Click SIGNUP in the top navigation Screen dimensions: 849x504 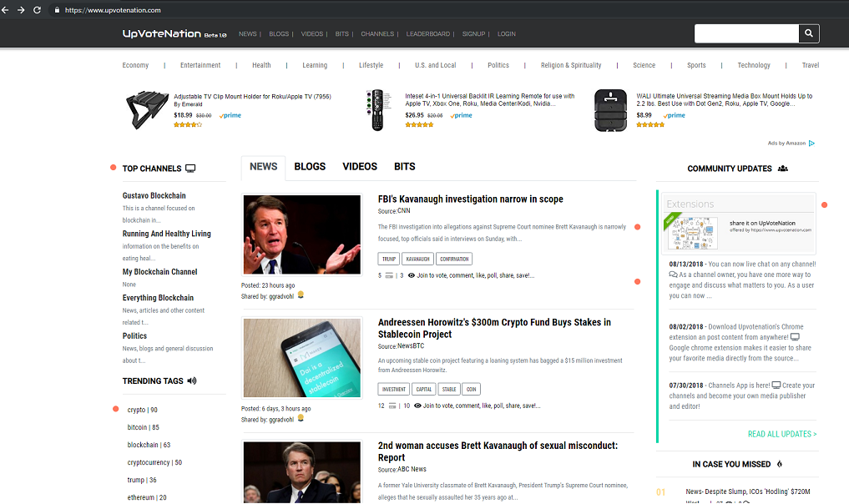pyautogui.click(x=473, y=33)
